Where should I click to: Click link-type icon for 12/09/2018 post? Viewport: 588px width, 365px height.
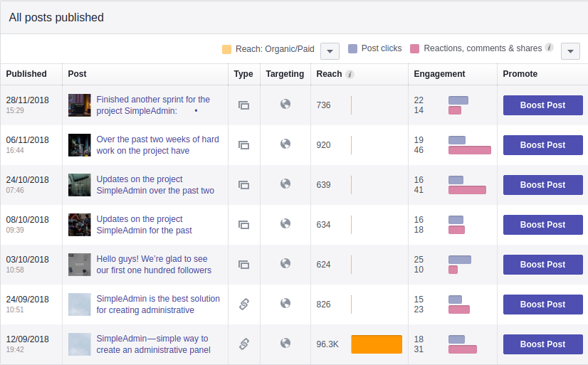pyautogui.click(x=243, y=344)
